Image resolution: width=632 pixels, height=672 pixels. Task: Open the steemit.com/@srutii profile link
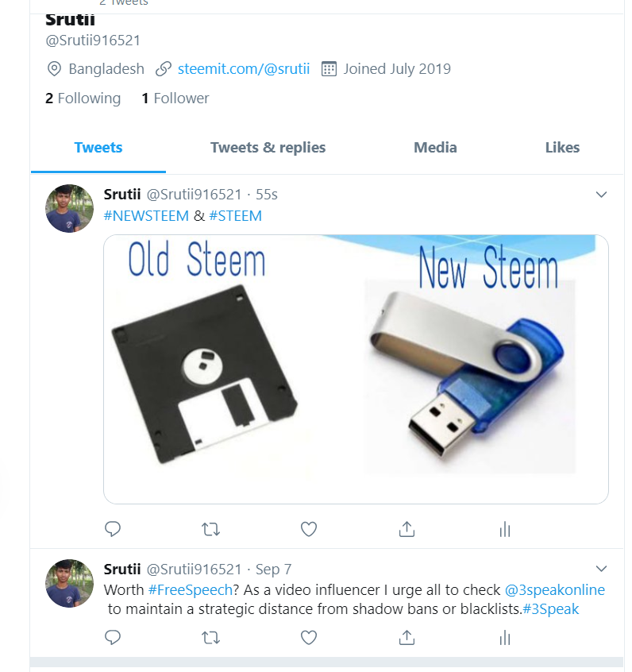[x=244, y=68]
